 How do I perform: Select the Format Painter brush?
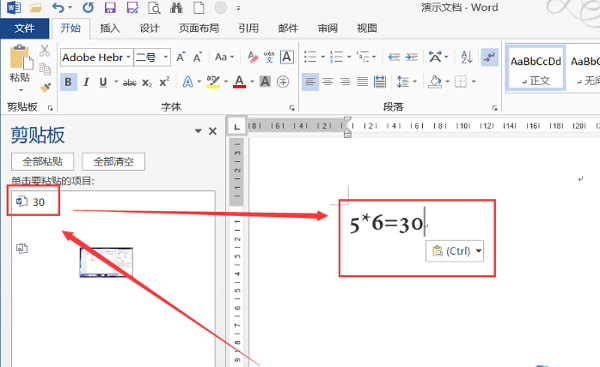coord(45,88)
